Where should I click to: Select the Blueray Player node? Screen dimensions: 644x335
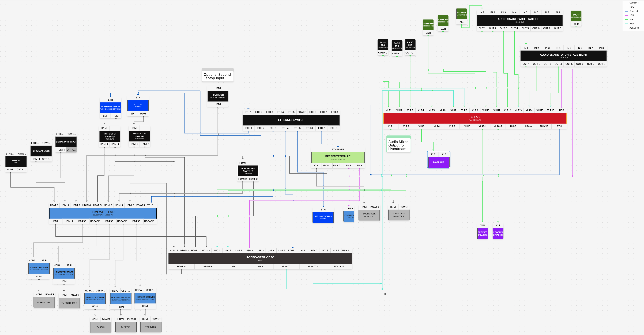click(x=41, y=151)
